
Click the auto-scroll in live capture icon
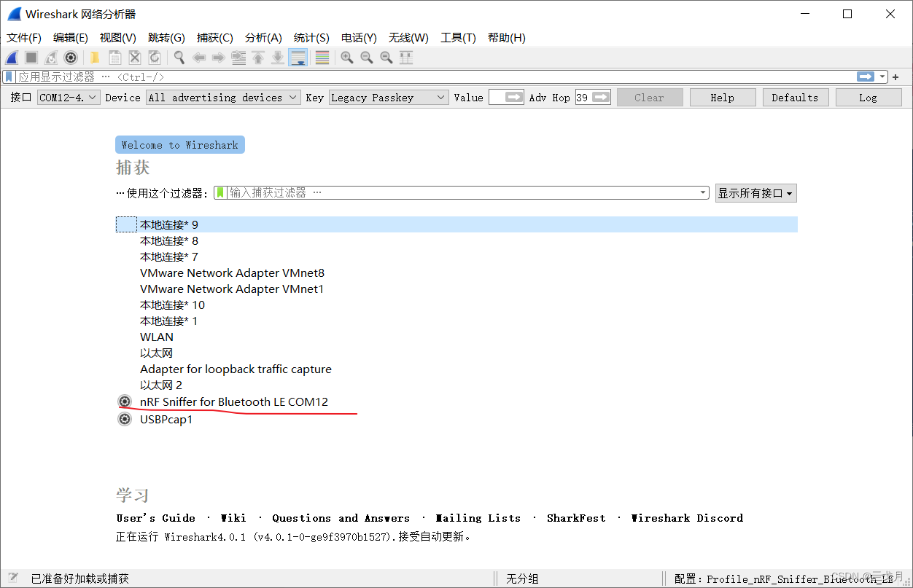point(298,58)
